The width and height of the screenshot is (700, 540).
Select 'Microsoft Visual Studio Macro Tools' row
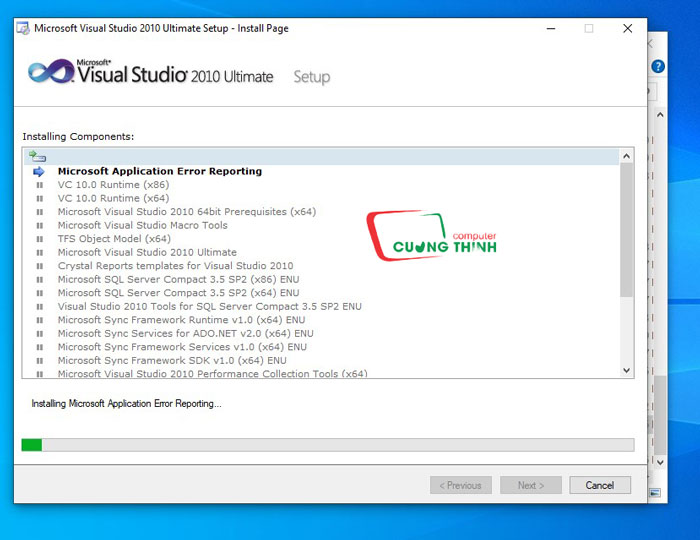[142, 225]
